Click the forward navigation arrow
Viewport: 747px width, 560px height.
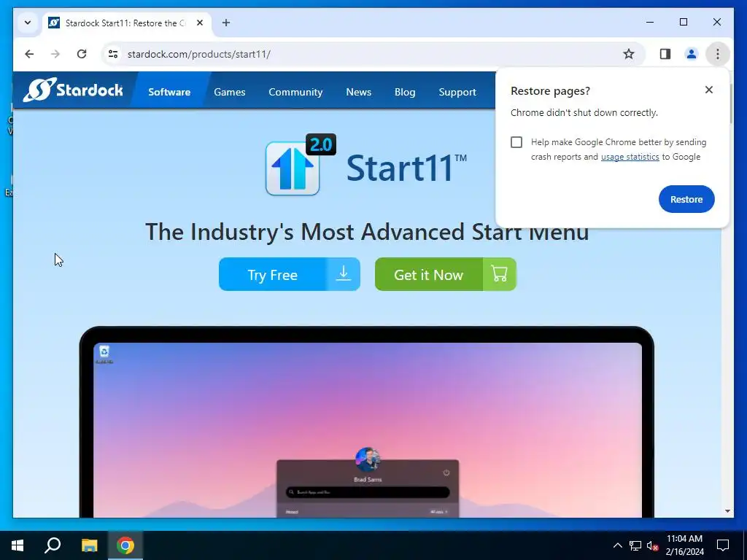(55, 54)
